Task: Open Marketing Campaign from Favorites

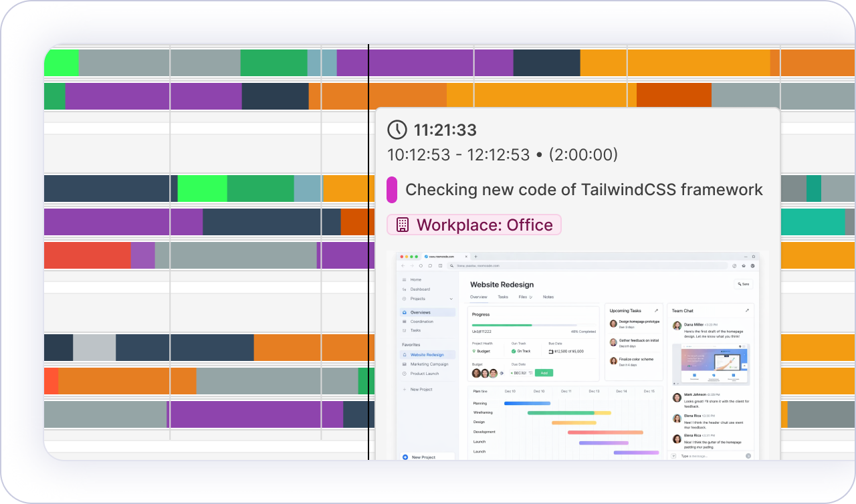Action: point(429,364)
